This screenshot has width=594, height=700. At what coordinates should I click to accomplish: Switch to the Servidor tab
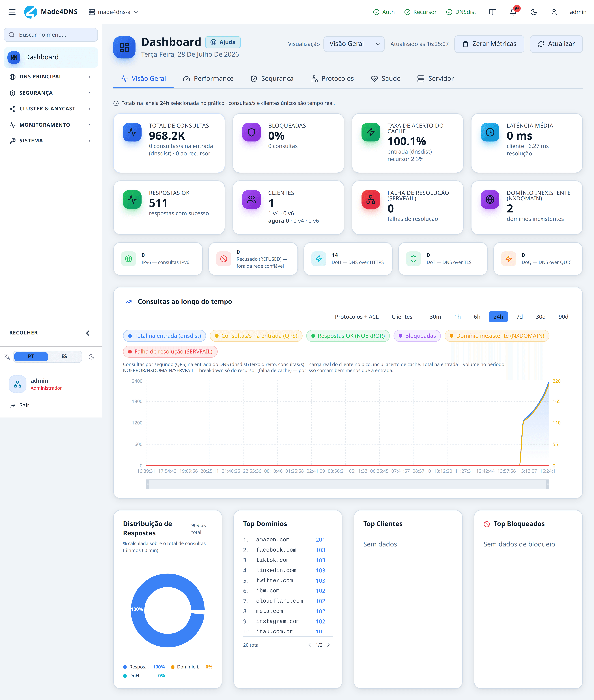(435, 79)
